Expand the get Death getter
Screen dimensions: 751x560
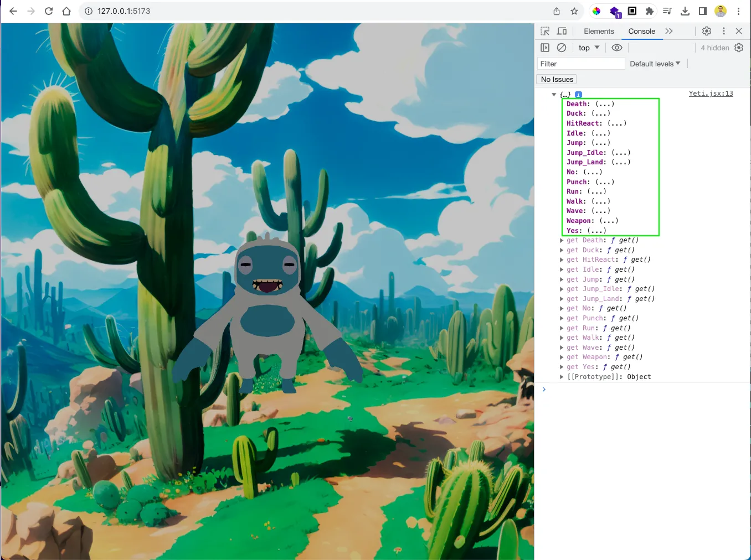pos(562,240)
